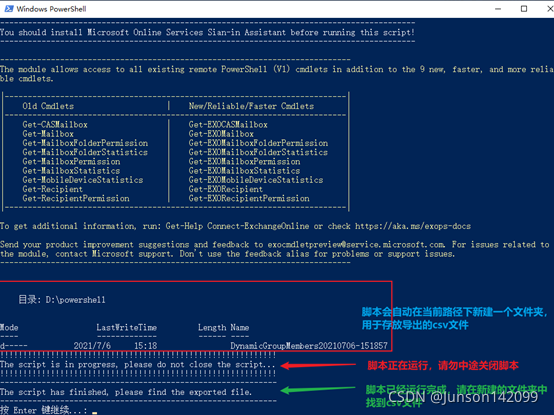Click Get-EXORecipientPermission cmdlet text
Screen dimensions: 554x415
(x=249, y=198)
